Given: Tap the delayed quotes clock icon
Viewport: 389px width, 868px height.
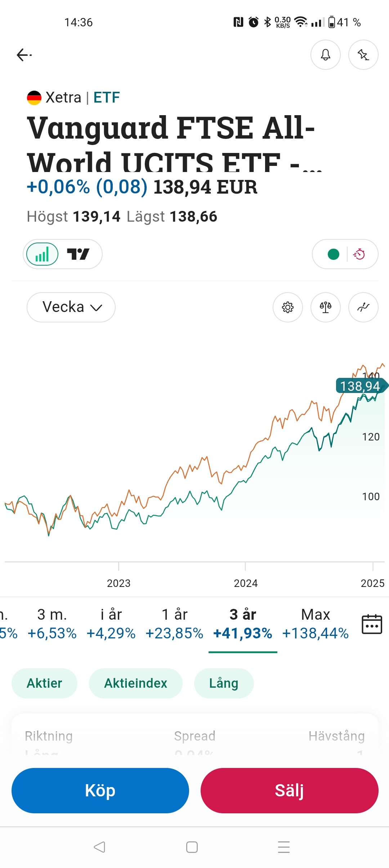Looking at the screenshot, I should pos(359,254).
